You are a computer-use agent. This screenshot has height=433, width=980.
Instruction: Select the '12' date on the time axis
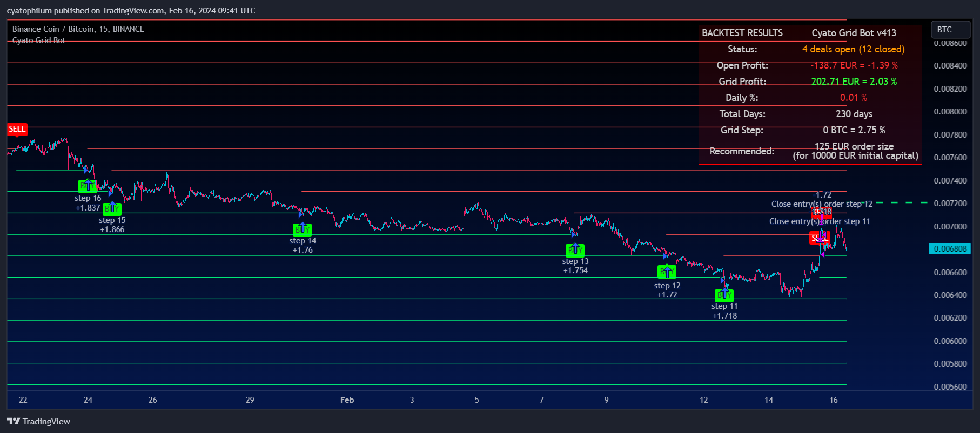(x=704, y=400)
